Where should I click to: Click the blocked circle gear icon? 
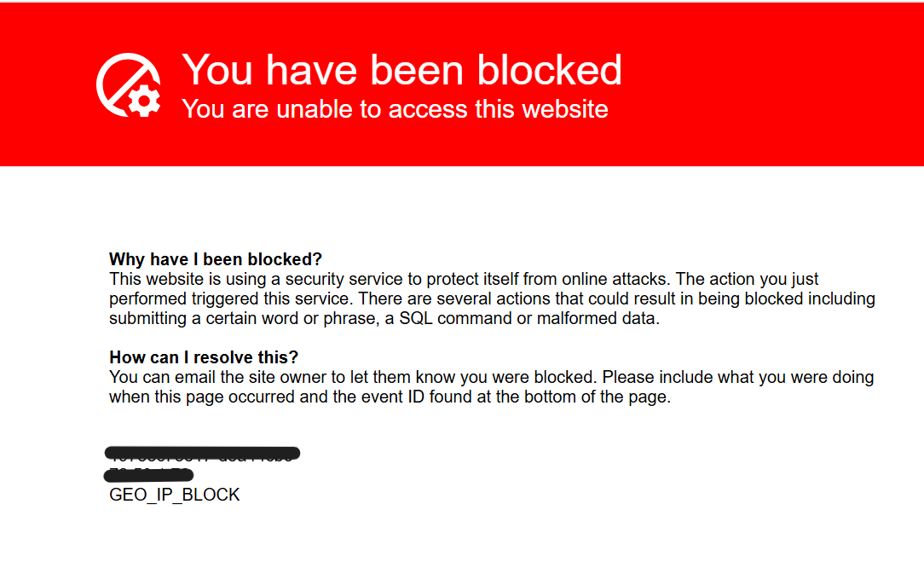tap(129, 85)
